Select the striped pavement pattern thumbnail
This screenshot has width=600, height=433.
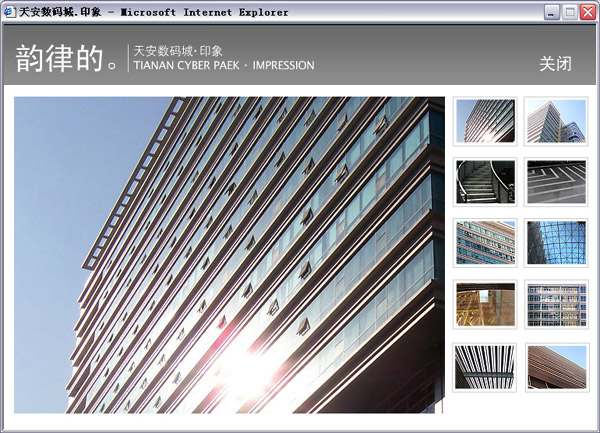point(556,182)
